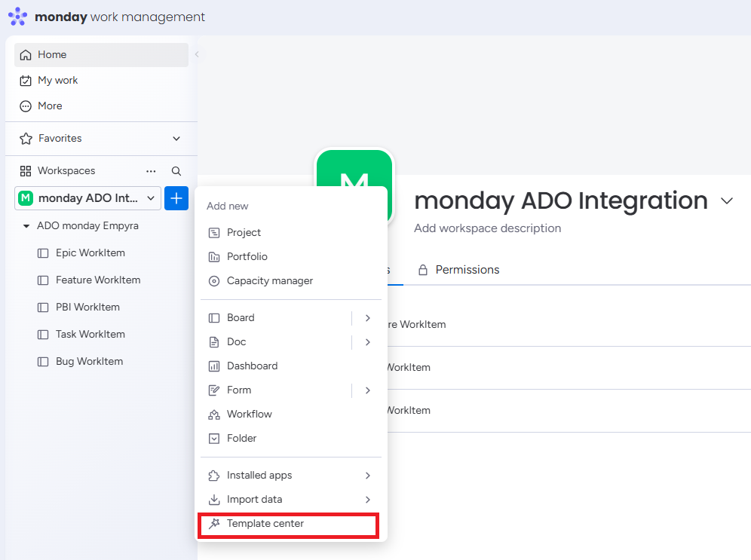Click Add workspace description
The height and width of the screenshot is (560, 751).
(x=487, y=228)
